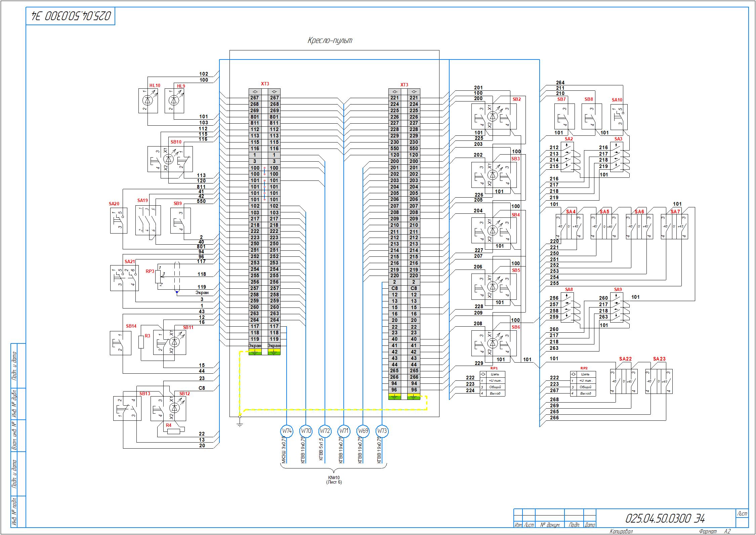Click the W74 cable marker circle
This screenshot has width=756, height=535.
(x=287, y=431)
